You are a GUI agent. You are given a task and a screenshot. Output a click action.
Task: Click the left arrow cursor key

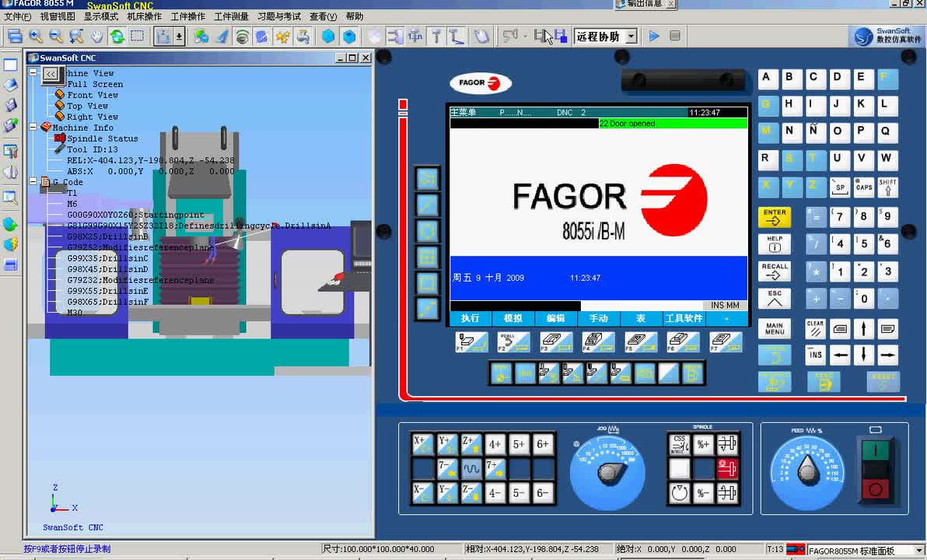(x=840, y=355)
